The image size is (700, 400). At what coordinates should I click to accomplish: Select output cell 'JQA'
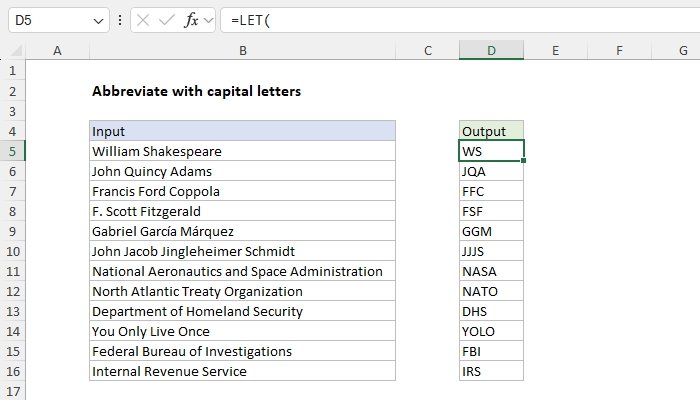point(491,171)
